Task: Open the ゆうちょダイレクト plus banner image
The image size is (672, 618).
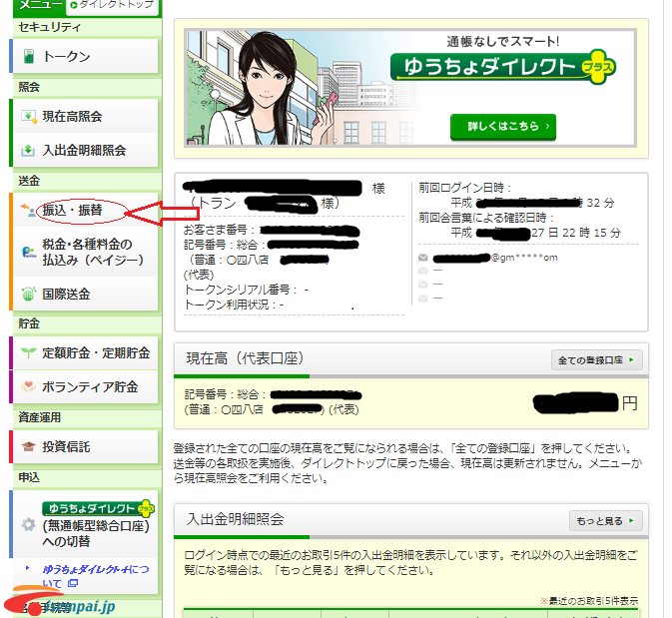Action: pyautogui.click(x=410, y=88)
